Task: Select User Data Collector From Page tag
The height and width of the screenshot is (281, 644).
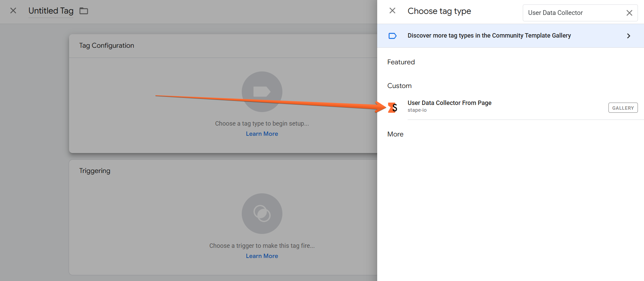Action: [x=511, y=108]
